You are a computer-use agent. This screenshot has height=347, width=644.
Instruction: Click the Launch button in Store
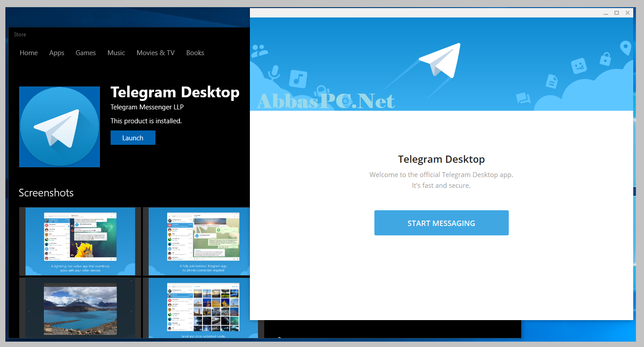[133, 138]
